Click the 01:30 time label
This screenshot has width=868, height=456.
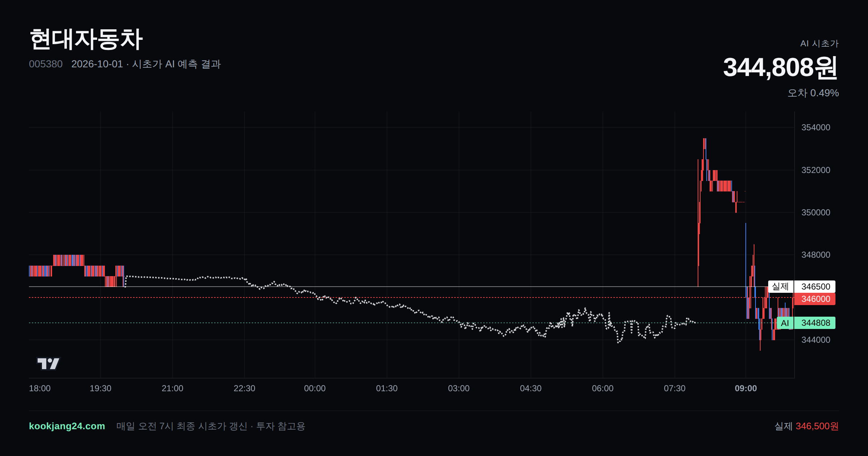point(387,388)
